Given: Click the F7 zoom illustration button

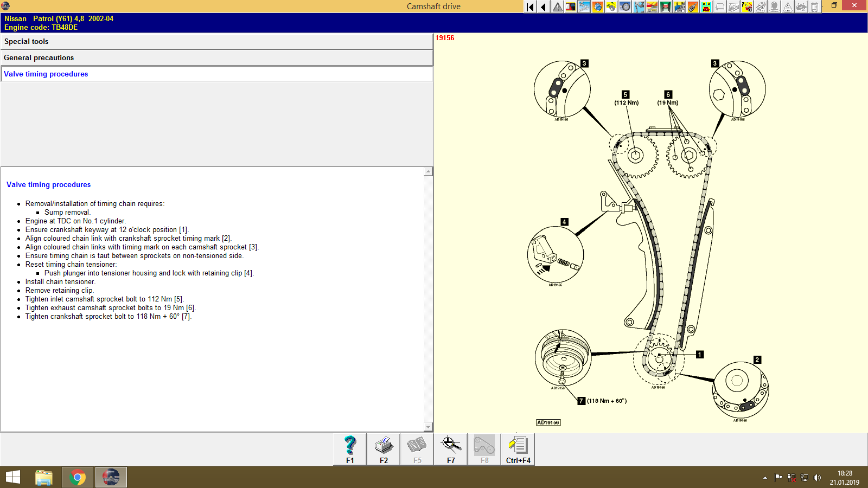Looking at the screenshot, I should point(451,449).
